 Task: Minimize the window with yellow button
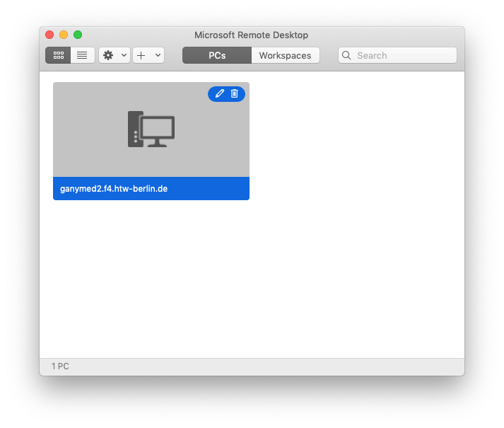click(x=64, y=35)
